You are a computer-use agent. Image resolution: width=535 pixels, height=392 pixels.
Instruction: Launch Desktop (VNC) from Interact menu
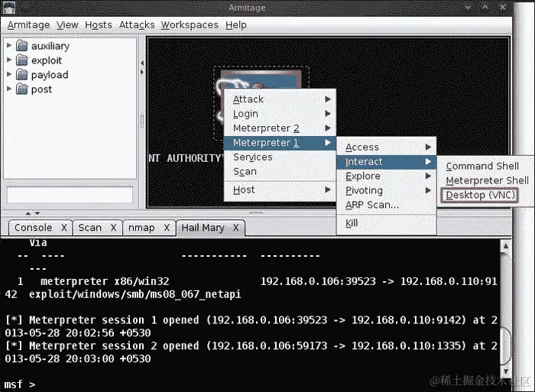[x=480, y=195]
